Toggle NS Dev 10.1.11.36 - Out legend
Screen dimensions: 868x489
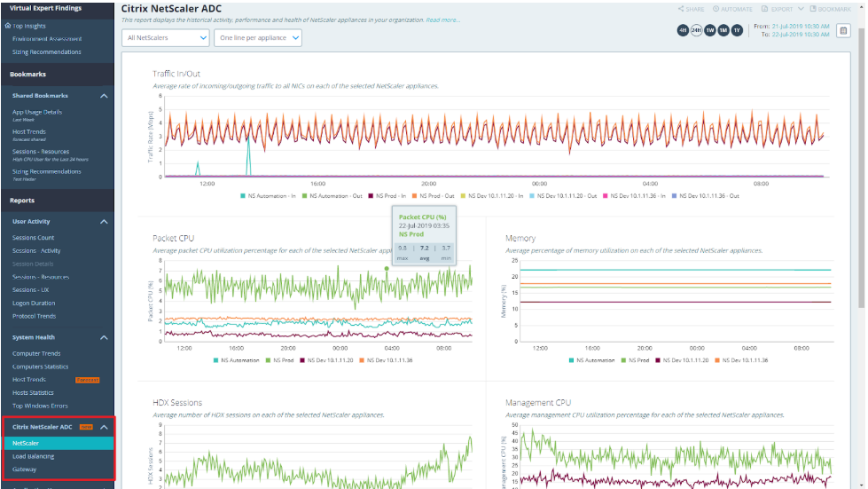(x=705, y=196)
